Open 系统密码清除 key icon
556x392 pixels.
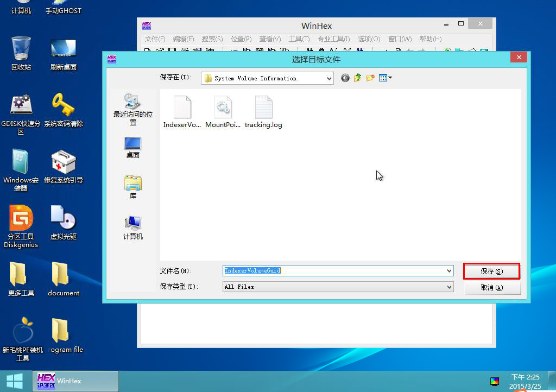click(64, 110)
